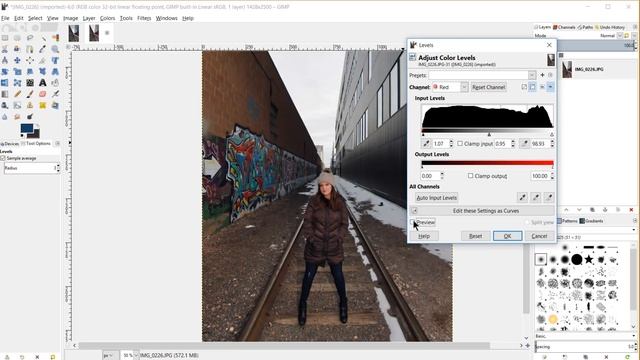Click All Channels gray point eyedropper
640x360 pixels.
click(536, 198)
